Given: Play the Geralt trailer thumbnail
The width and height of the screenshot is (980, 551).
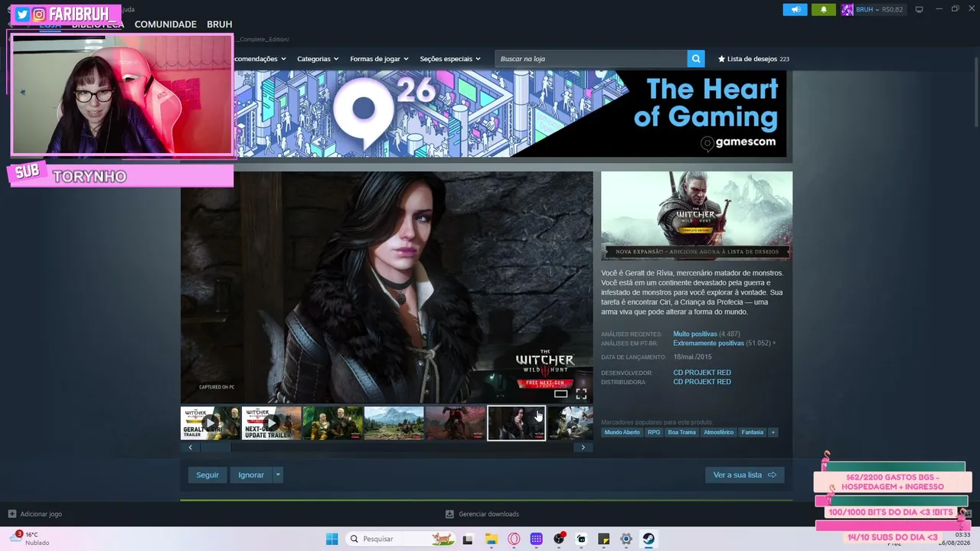Looking at the screenshot, I should click(x=210, y=423).
